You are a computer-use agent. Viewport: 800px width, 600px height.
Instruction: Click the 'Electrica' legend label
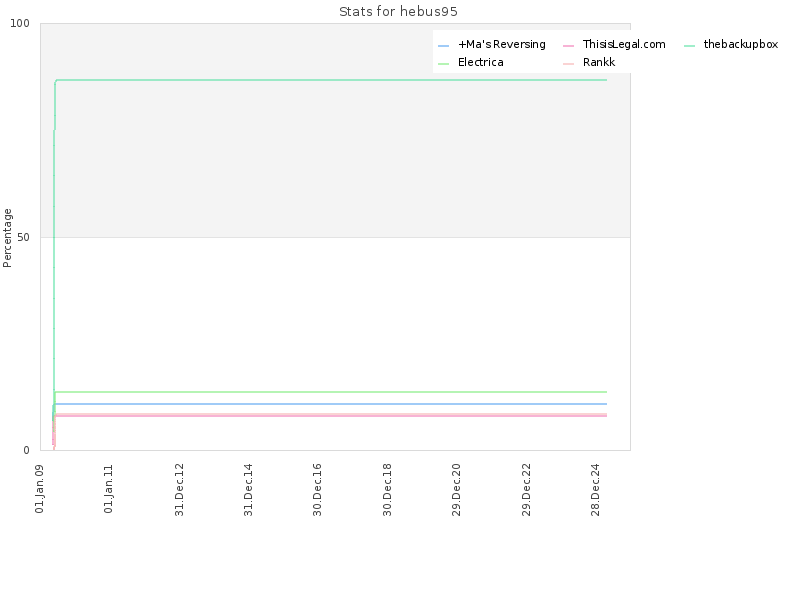coord(481,62)
